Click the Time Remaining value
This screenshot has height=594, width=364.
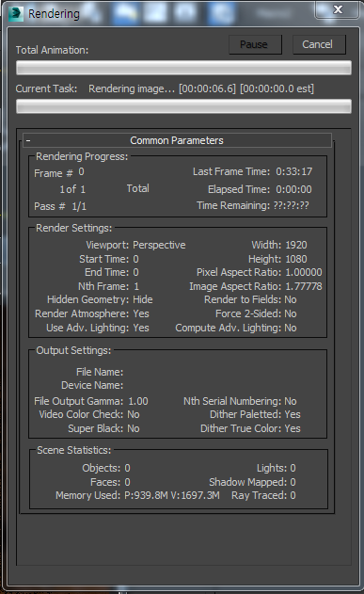pos(291,206)
